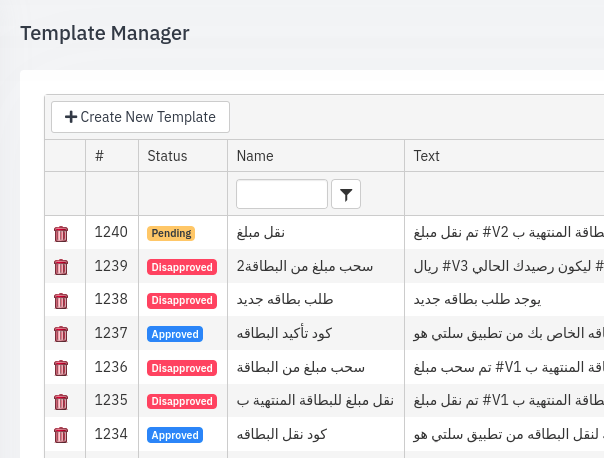Click the Pending status badge
604x458 pixels.
coord(171,233)
